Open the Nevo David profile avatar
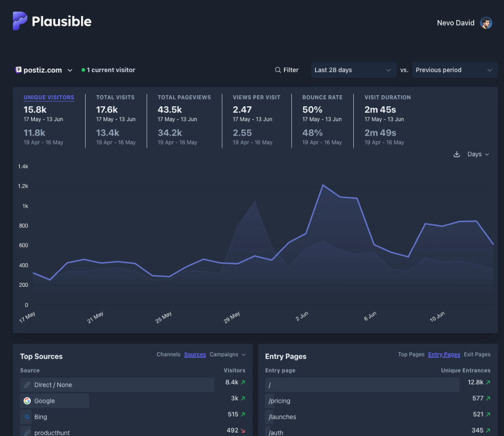Image resolution: width=504 pixels, height=436 pixels. pos(486,23)
